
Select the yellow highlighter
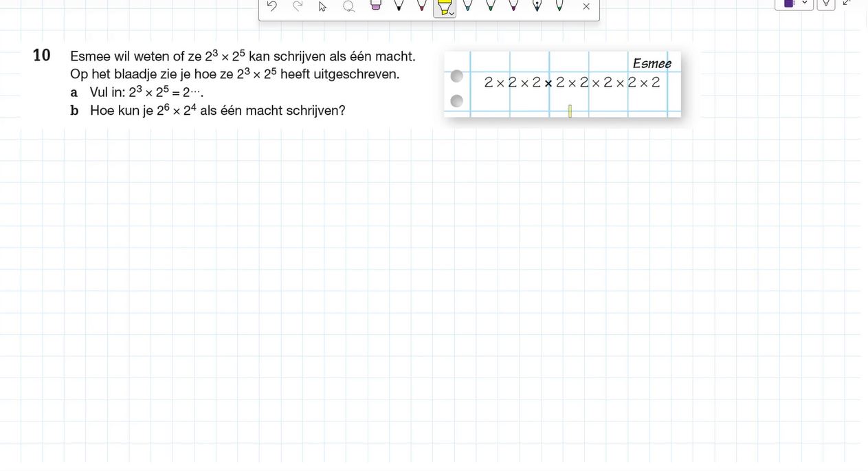(444, 6)
